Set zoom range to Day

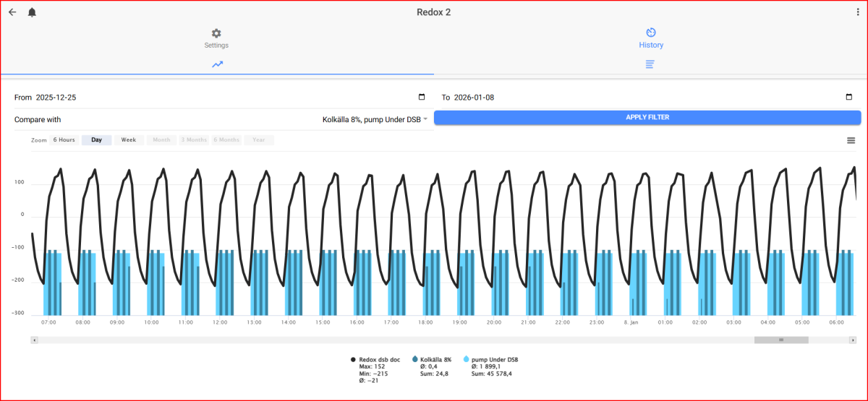[96, 140]
